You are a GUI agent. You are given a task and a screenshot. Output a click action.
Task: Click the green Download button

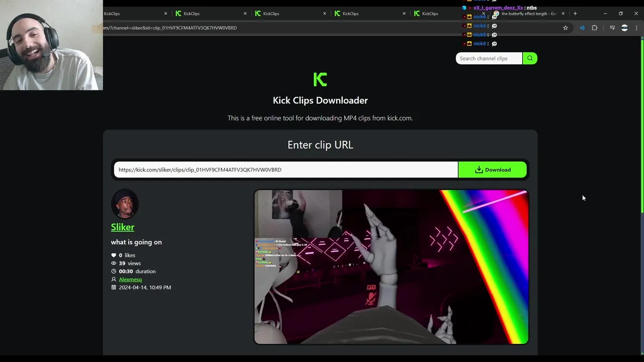493,170
